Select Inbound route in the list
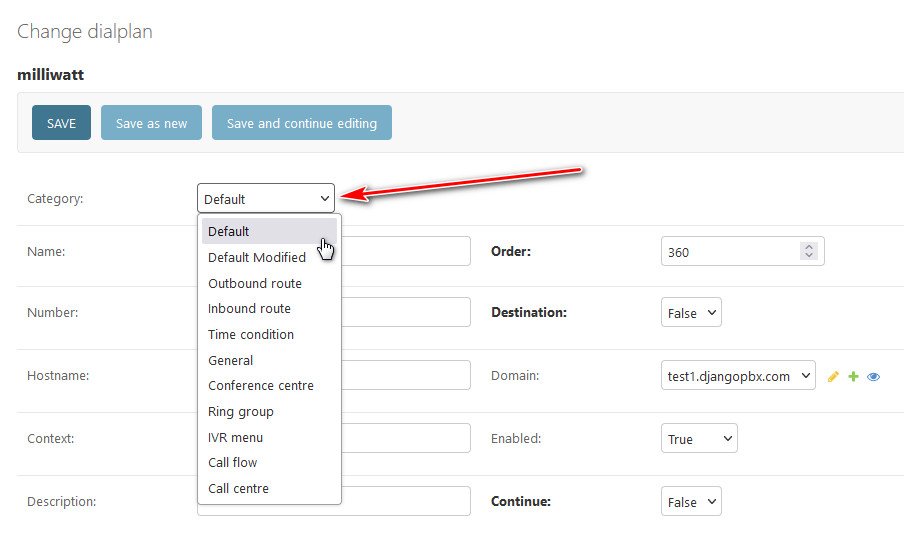The width and height of the screenshot is (904, 535). pyautogui.click(x=249, y=309)
